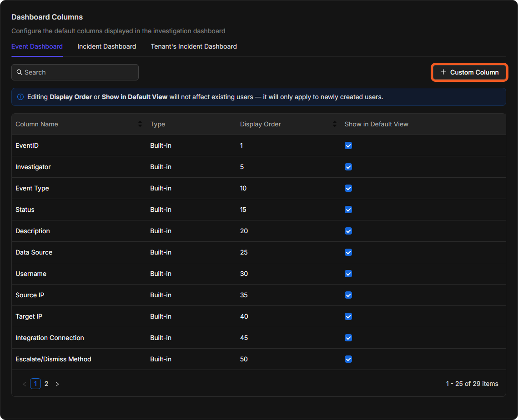Select the Event Type row name
This screenshot has width=518, height=420.
32,188
